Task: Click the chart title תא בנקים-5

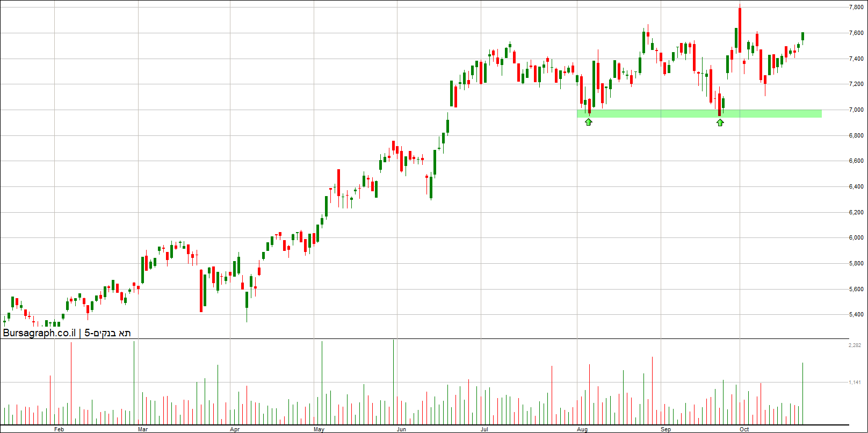Action: pos(107,333)
